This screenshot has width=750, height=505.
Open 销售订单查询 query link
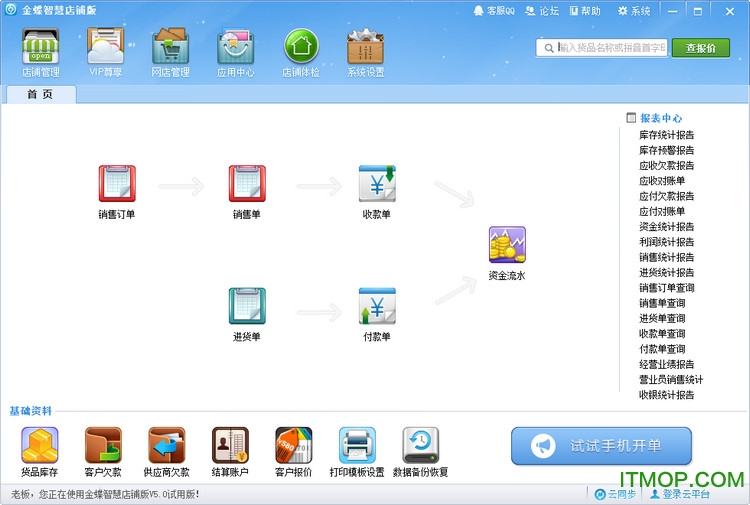pos(666,288)
